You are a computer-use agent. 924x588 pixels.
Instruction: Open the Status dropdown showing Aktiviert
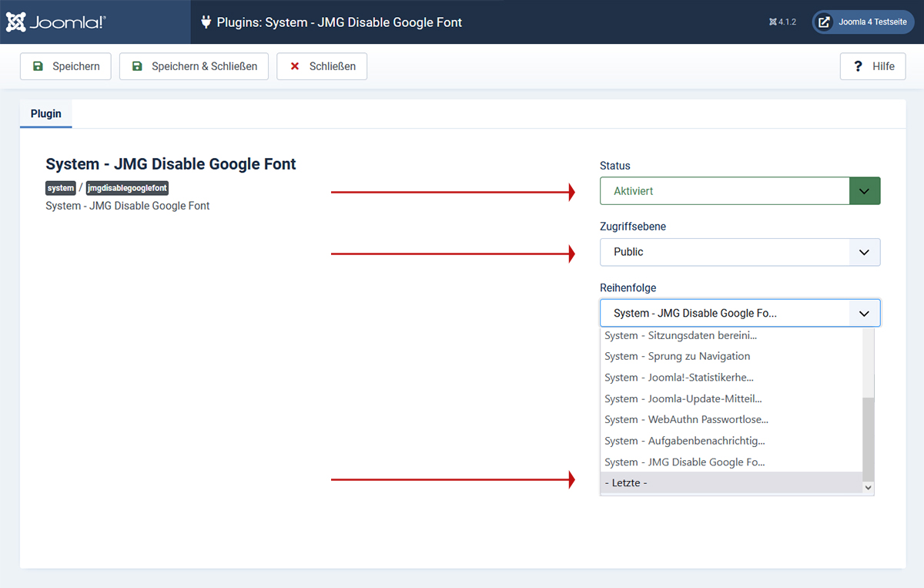740,191
